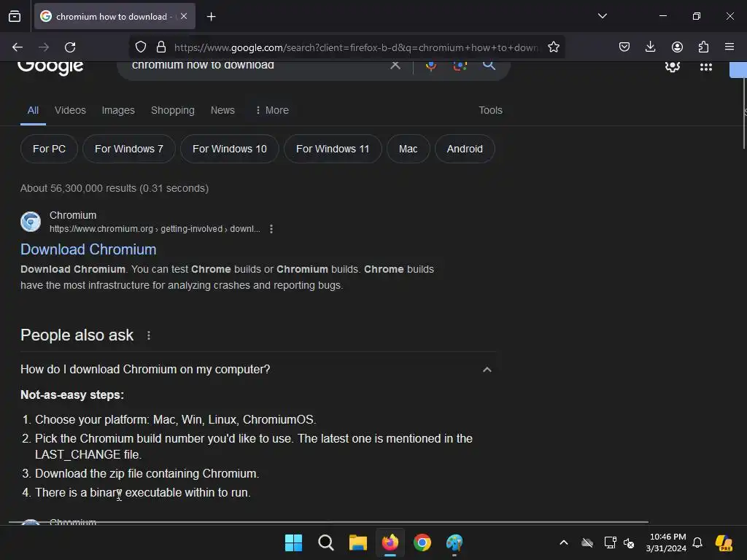
Task: Open the Google apps grid
Action: click(705, 67)
